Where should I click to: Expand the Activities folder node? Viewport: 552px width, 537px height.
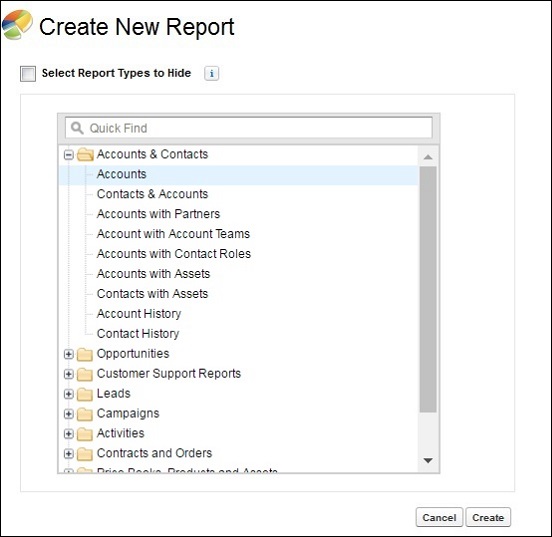(x=69, y=434)
